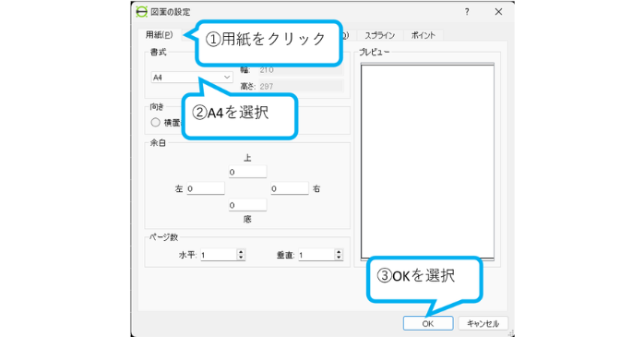Click the キャンセル button

(x=483, y=323)
